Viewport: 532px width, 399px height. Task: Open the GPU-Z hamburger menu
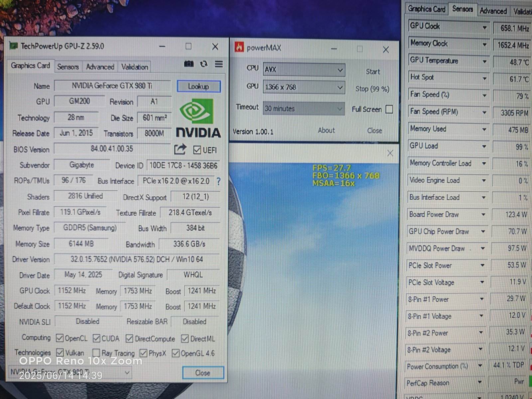pyautogui.click(x=219, y=64)
